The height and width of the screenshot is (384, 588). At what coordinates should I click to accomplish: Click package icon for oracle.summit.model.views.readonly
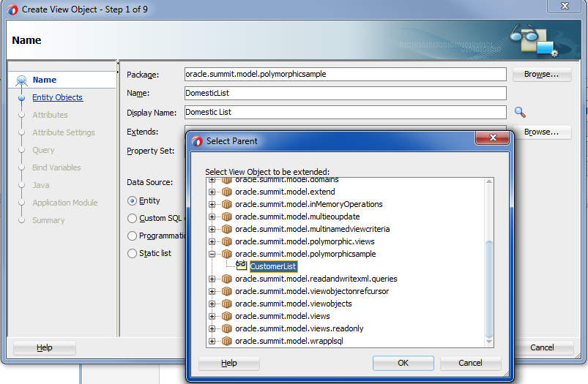pos(226,328)
